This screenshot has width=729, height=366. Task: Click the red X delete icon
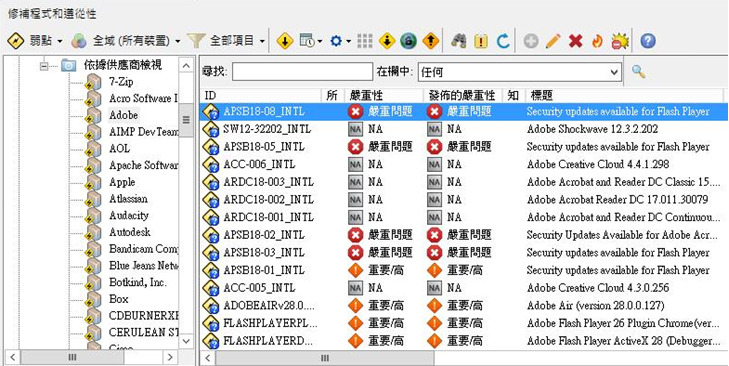click(576, 41)
